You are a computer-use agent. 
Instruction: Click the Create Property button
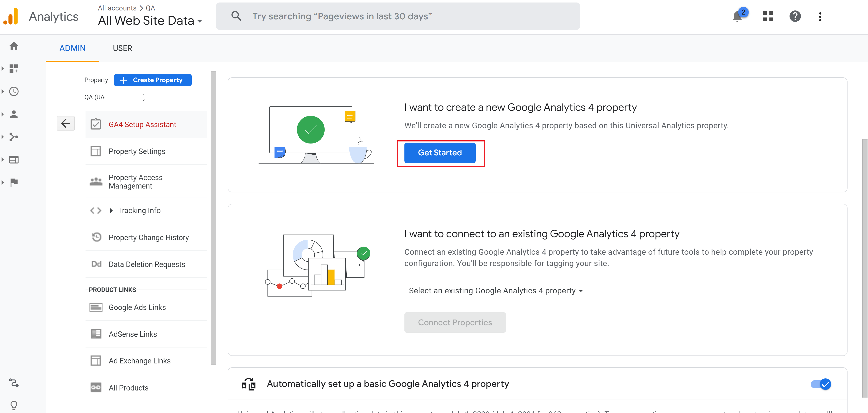(153, 80)
